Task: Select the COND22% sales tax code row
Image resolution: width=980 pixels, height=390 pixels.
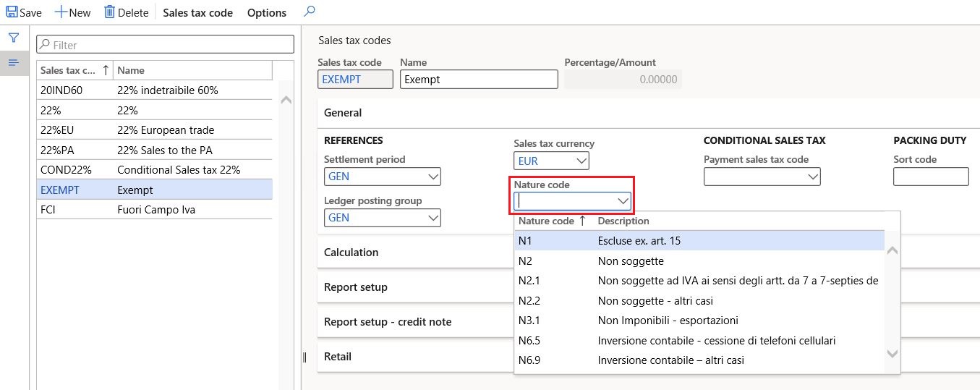Action: pos(154,170)
